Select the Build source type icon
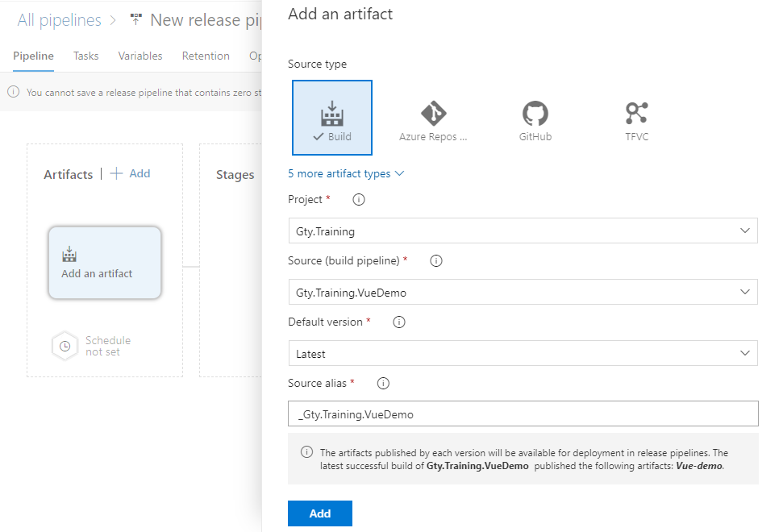The height and width of the screenshot is (532, 783). 331,118
